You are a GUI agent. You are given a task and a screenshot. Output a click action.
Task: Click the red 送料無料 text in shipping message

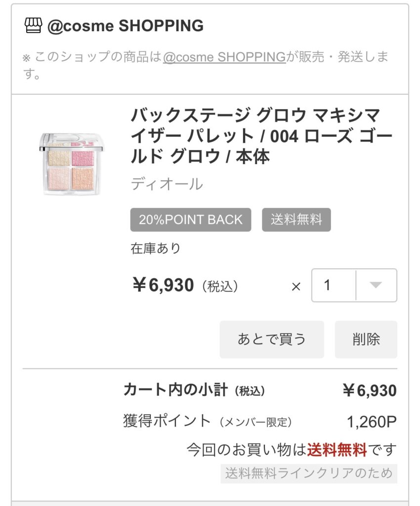point(337,450)
